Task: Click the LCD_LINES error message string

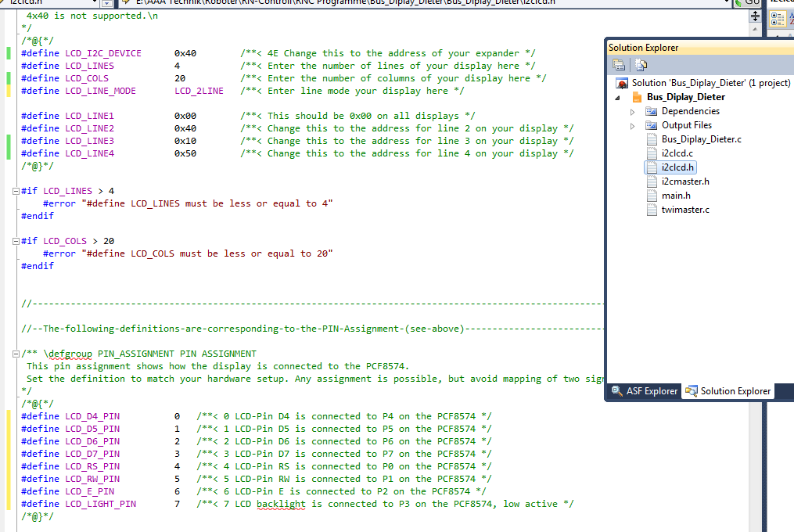Action: (207, 203)
